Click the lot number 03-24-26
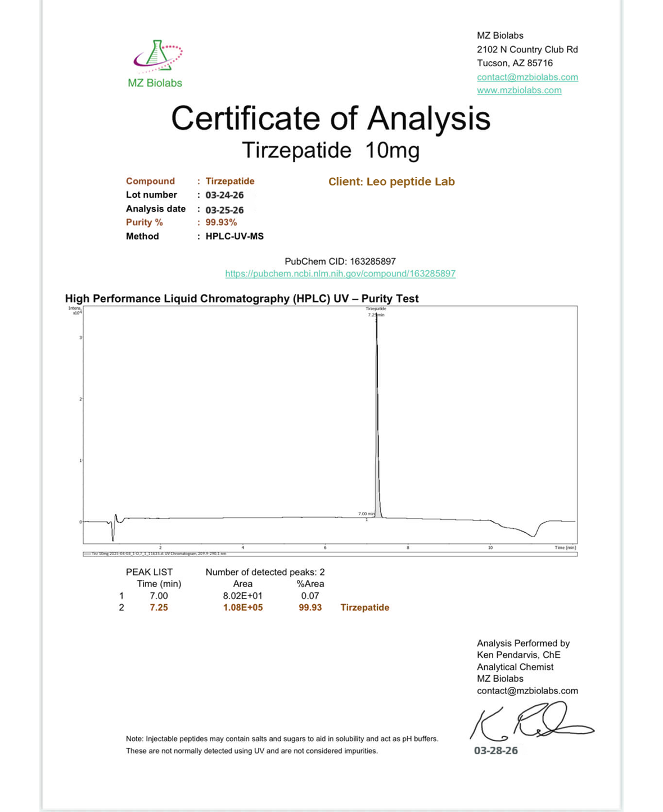 point(224,195)
